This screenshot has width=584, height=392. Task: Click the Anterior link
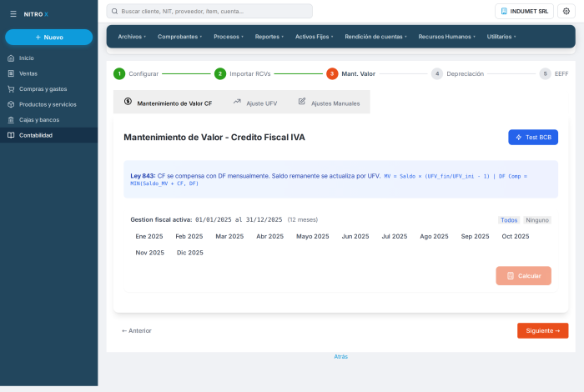point(136,330)
